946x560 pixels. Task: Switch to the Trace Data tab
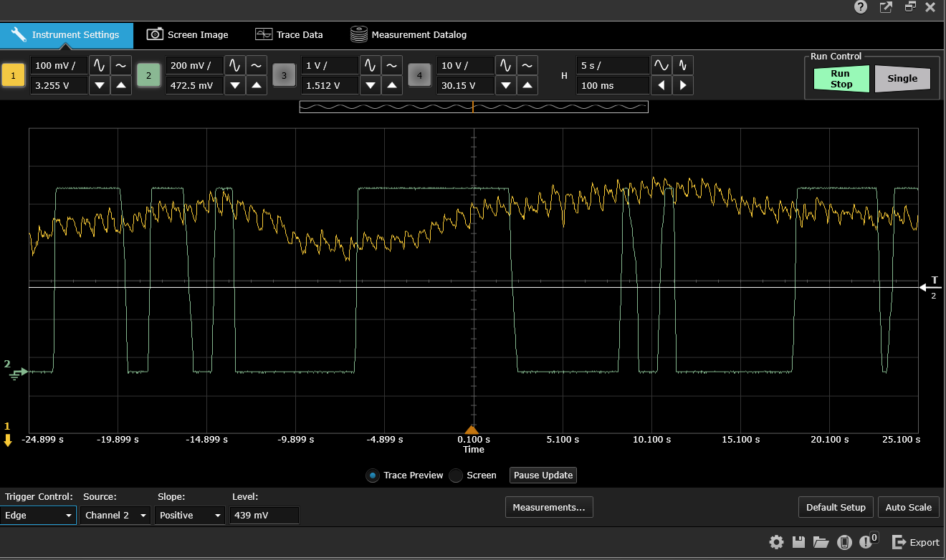click(x=290, y=34)
